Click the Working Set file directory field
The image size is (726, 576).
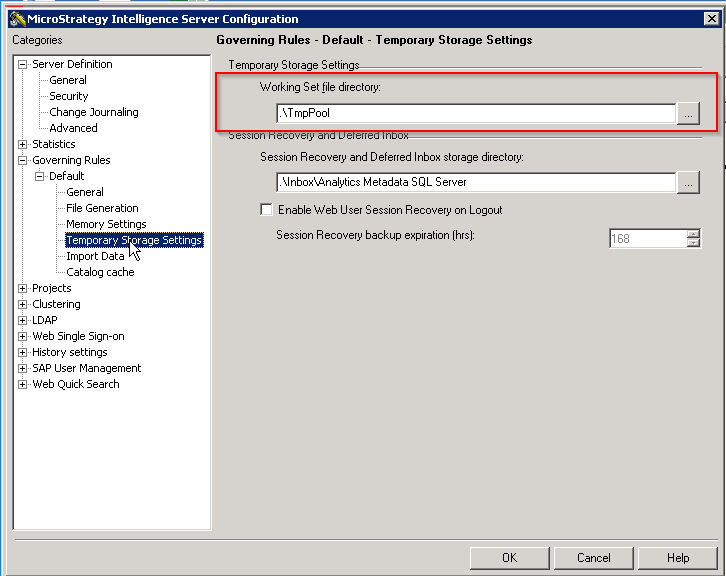point(476,114)
